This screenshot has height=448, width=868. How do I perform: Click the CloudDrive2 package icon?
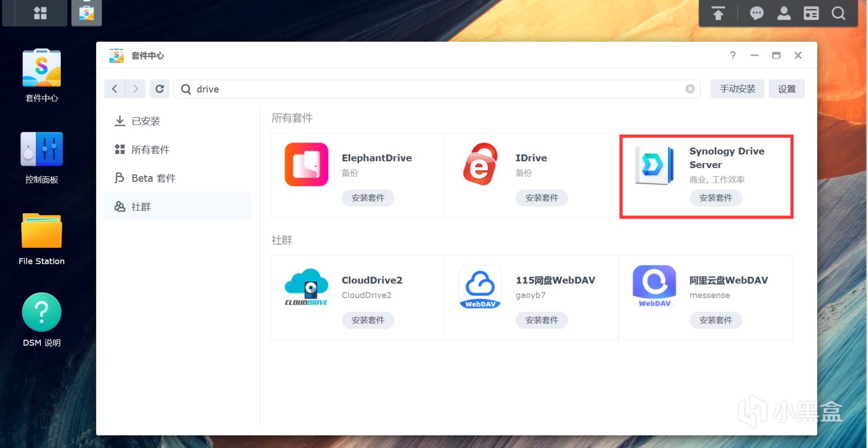(x=306, y=287)
